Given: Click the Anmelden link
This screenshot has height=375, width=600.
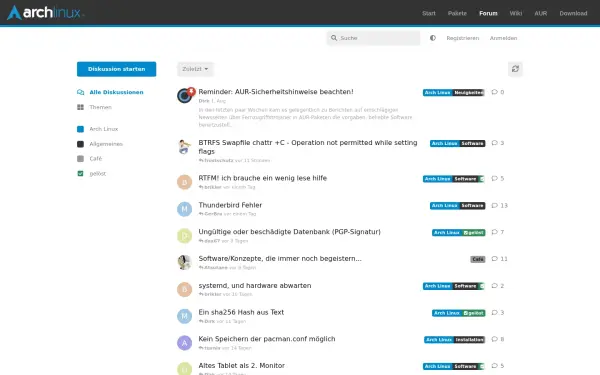Looking at the screenshot, I should pyautogui.click(x=503, y=38).
